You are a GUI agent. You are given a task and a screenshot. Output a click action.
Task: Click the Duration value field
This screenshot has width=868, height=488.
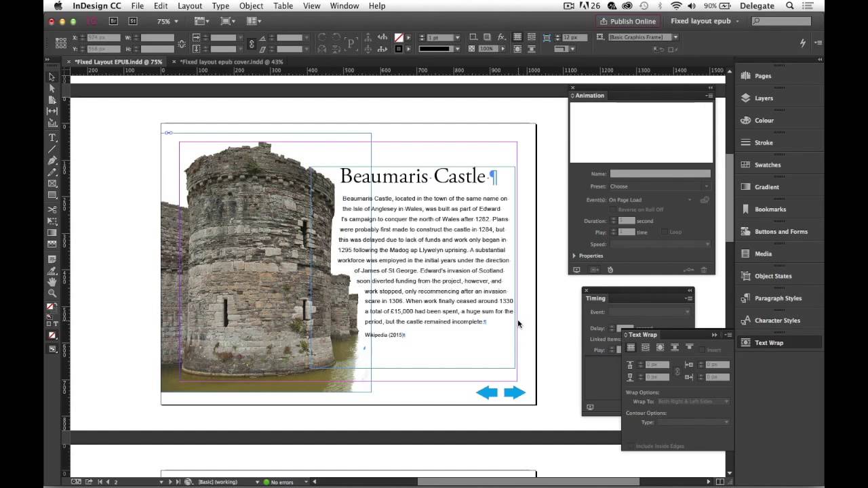627,221
